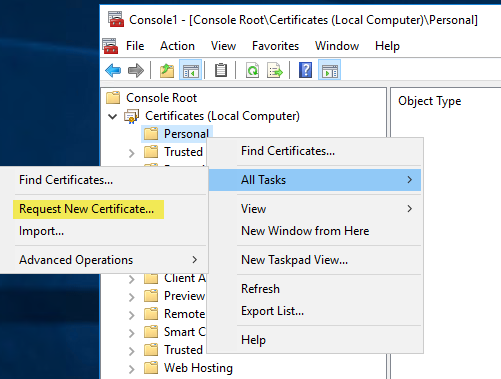Open the Favorites menu in menu bar
The width and height of the screenshot is (501, 379).
pyautogui.click(x=275, y=46)
